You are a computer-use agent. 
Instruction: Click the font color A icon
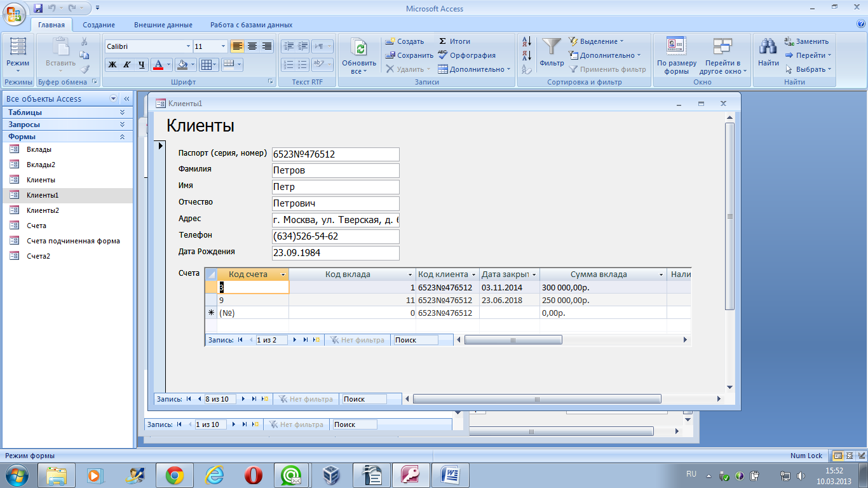(158, 64)
